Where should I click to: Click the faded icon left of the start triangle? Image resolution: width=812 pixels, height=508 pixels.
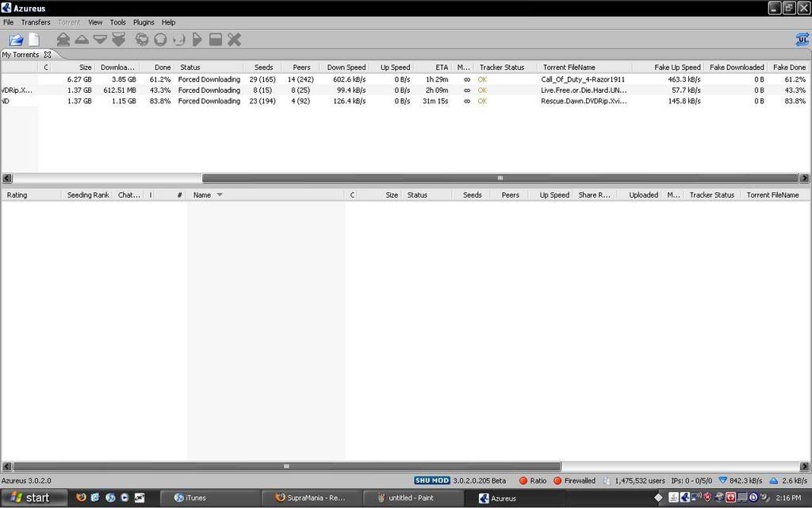coord(178,40)
